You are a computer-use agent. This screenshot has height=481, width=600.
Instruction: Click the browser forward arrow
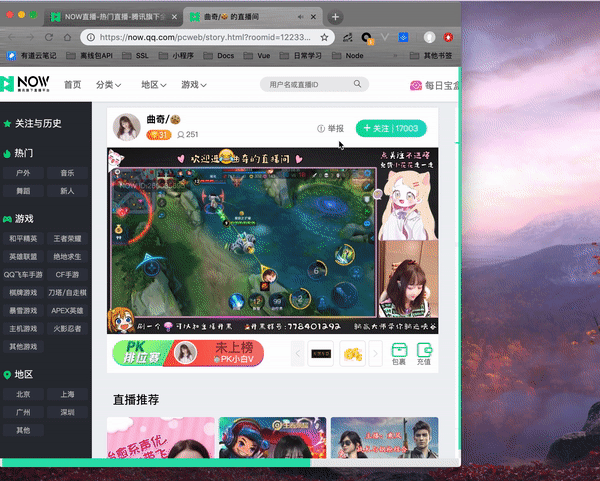click(30, 37)
